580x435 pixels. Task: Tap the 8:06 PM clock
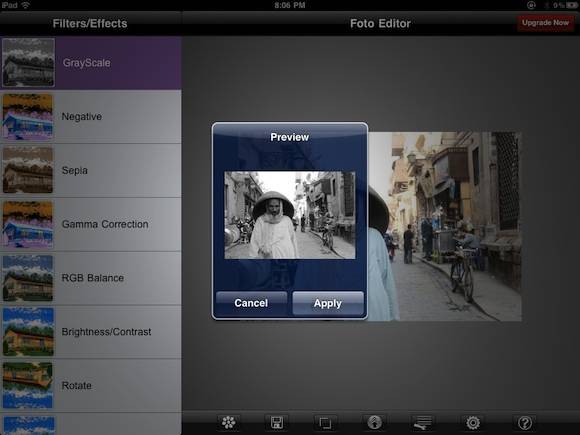pos(290,5)
